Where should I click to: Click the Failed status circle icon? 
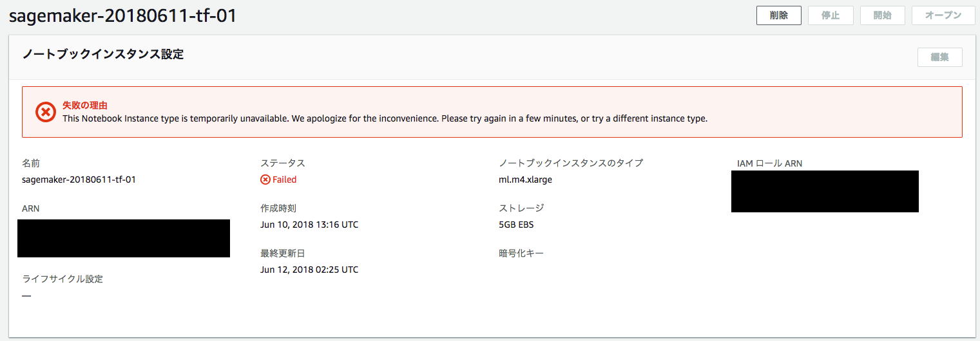click(265, 180)
